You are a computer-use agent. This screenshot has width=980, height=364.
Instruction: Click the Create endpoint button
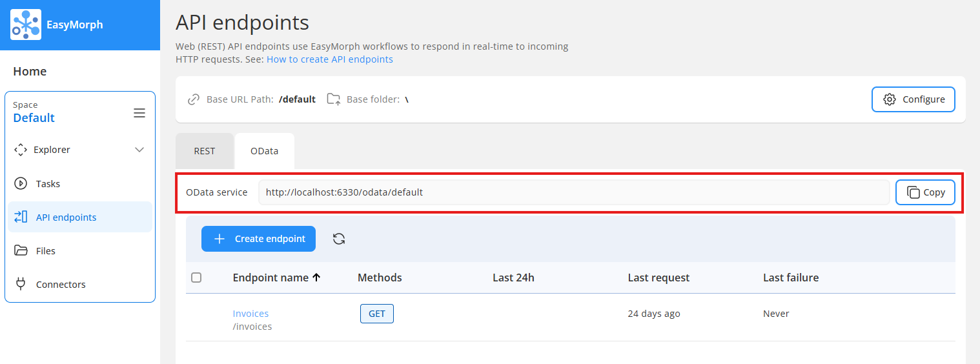pos(258,239)
